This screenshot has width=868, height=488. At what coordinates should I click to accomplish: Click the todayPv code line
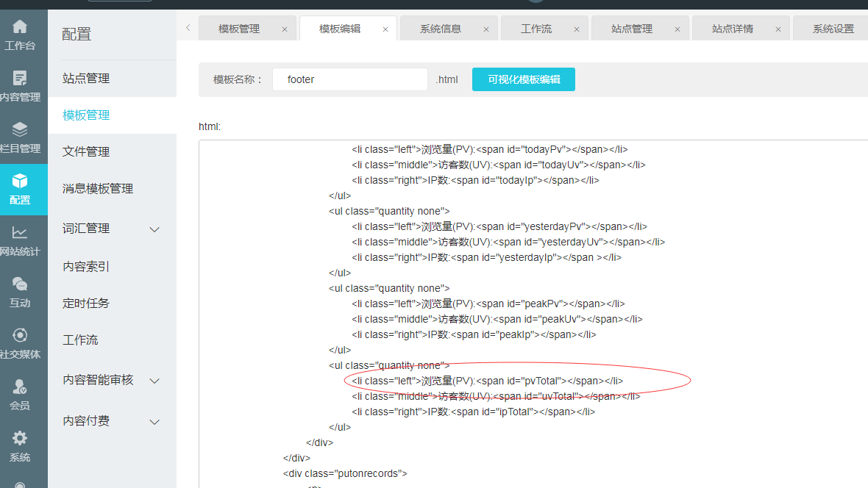[489, 149]
